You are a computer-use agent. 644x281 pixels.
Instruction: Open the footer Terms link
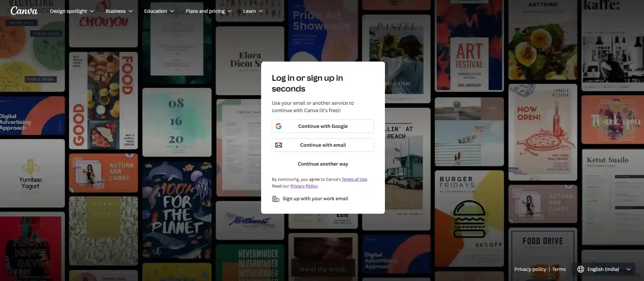(x=559, y=269)
